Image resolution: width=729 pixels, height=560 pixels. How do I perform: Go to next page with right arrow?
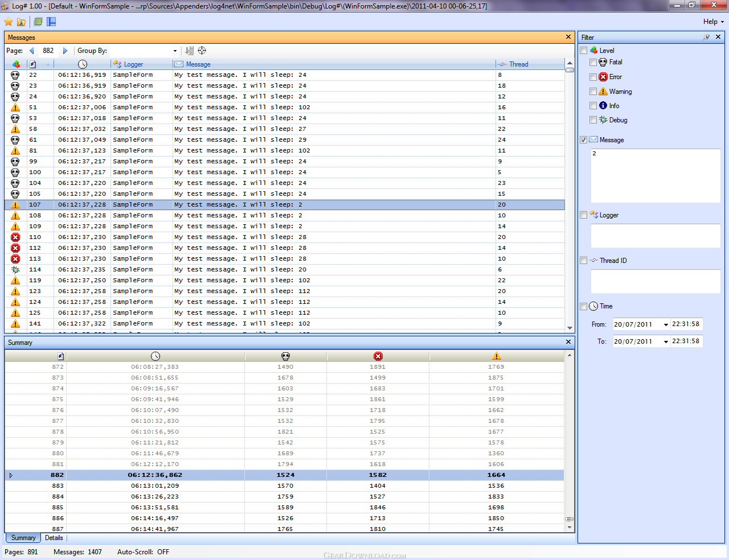point(65,51)
